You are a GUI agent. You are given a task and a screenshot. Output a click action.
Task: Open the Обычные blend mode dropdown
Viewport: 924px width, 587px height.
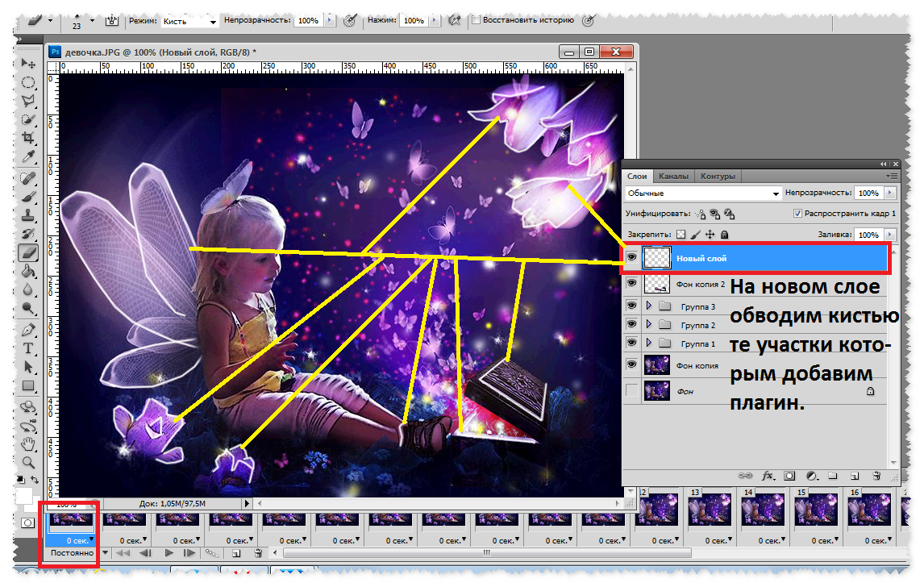pyautogui.click(x=702, y=194)
